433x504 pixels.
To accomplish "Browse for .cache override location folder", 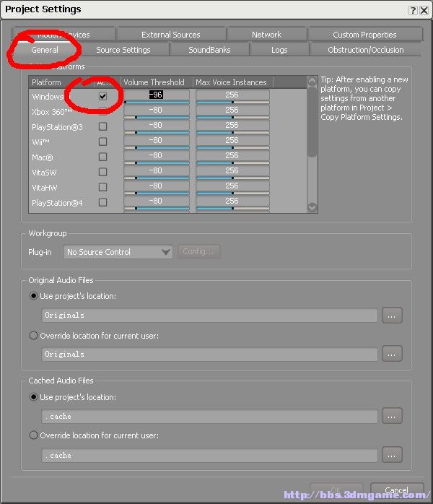I will (392, 455).
